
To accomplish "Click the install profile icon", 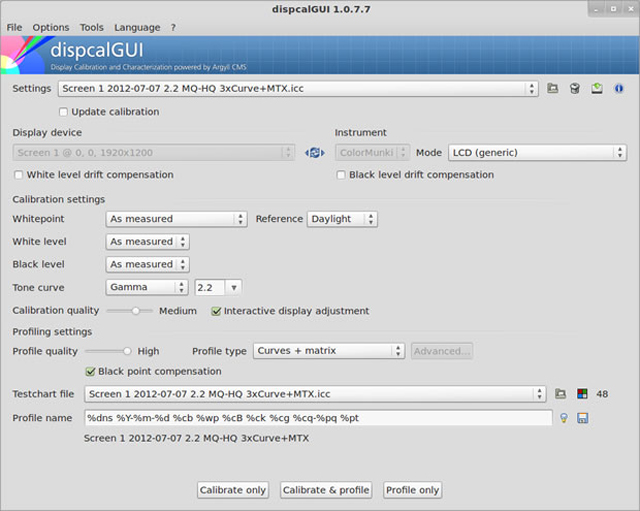I will (x=597, y=88).
